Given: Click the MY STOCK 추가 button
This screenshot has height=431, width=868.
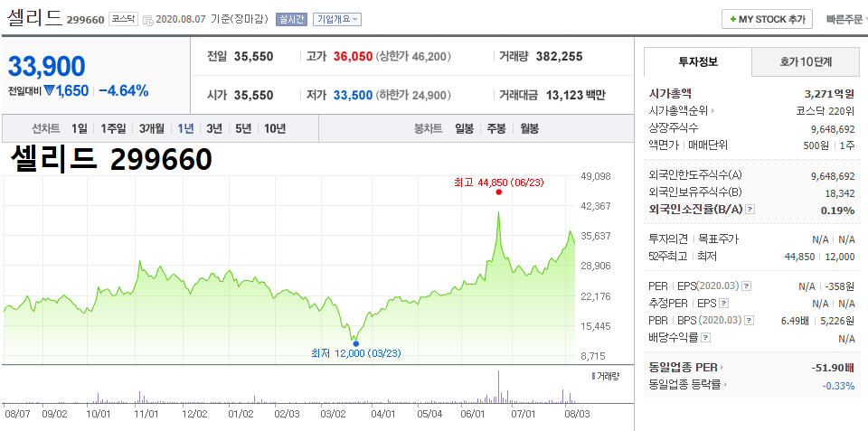Looking at the screenshot, I should click(767, 19).
